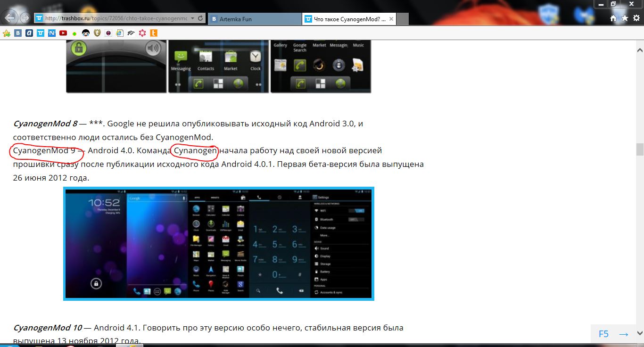This screenshot has width=644, height=347.
Task: Go back with the browser Back arrow
Action: [11, 18]
